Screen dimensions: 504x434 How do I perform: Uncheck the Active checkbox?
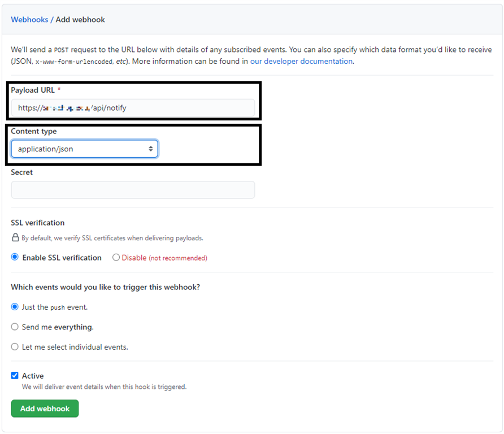click(x=14, y=375)
